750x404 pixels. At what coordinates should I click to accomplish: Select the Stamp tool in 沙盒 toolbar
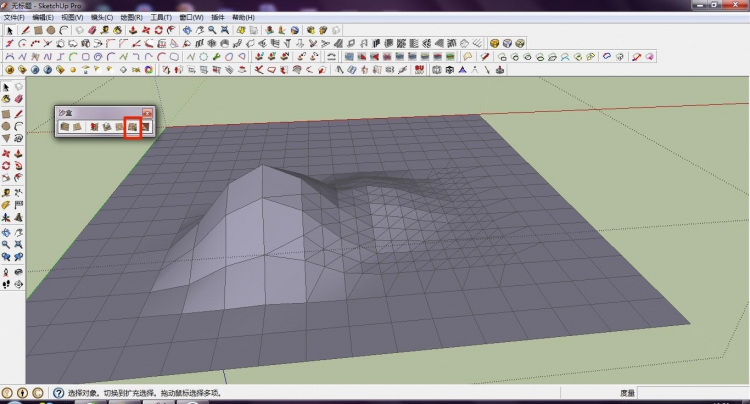coord(107,127)
